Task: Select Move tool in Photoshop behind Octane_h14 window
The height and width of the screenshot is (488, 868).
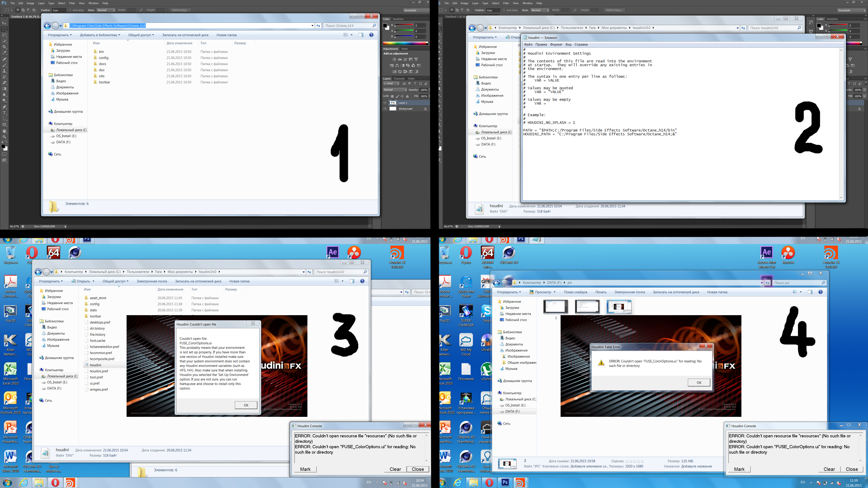Action: coord(4,23)
